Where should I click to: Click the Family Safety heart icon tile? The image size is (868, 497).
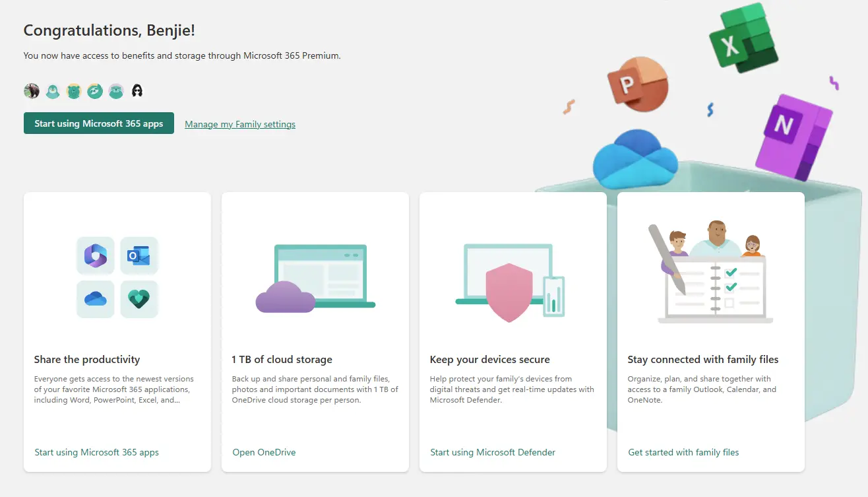point(139,299)
